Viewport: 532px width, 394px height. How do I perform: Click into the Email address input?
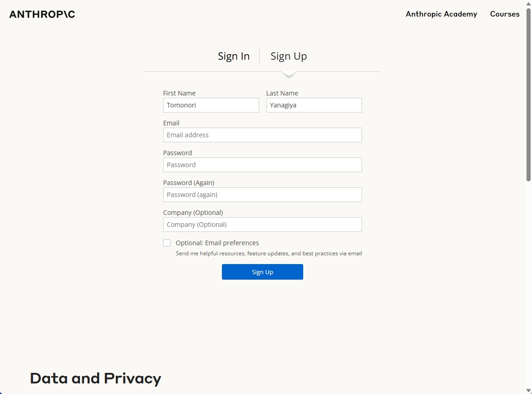262,135
